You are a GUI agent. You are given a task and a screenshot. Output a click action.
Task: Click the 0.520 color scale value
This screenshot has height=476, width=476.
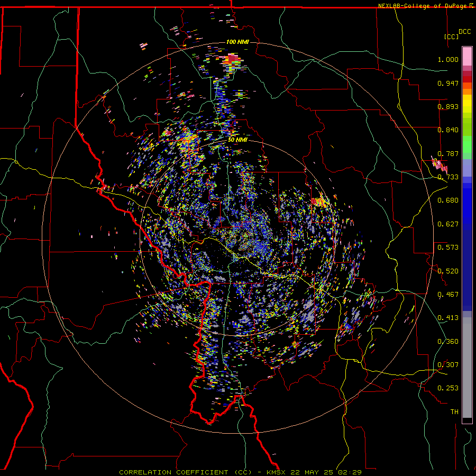[448, 271]
